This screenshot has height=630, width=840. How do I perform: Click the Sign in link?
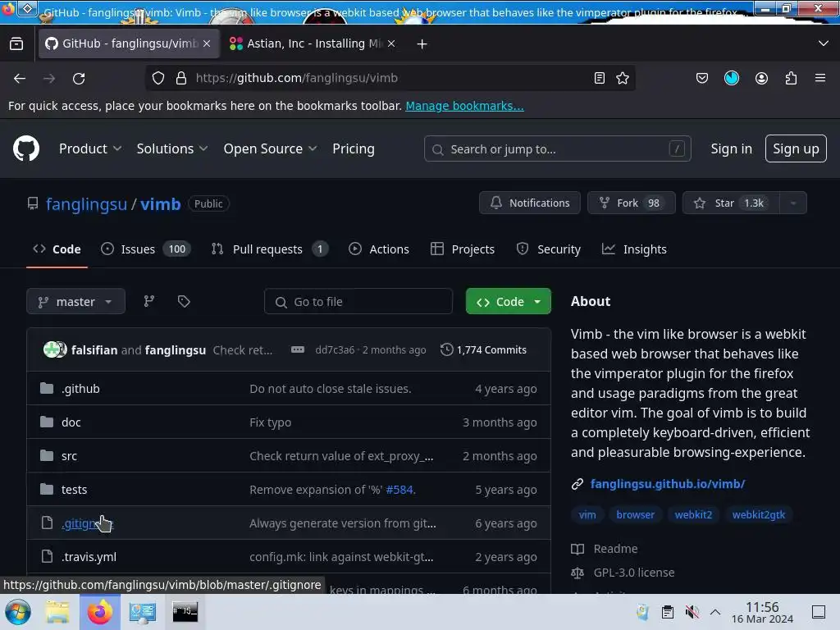click(731, 149)
